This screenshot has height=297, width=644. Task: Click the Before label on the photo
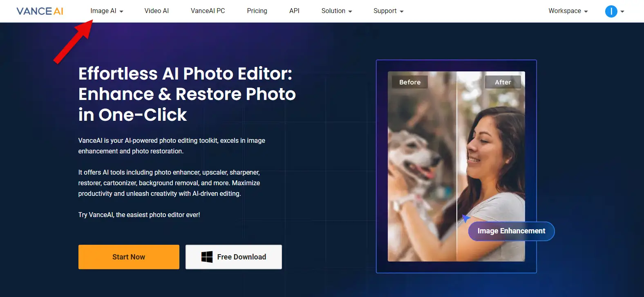point(410,82)
